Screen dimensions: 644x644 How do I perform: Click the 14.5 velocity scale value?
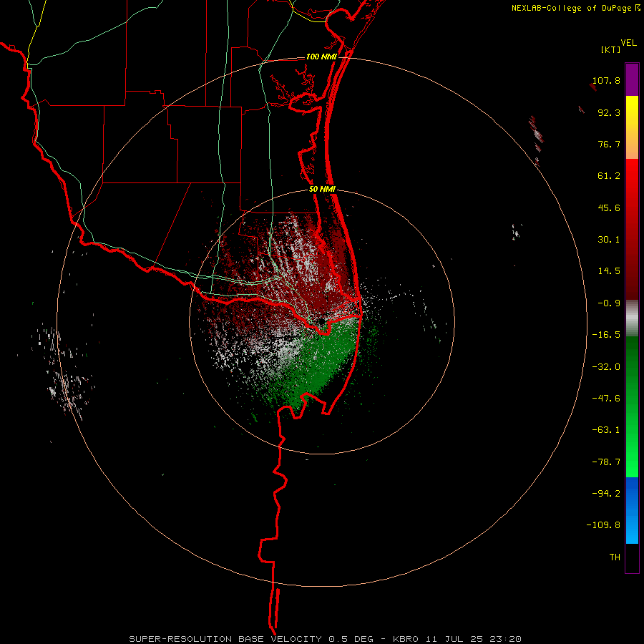click(x=609, y=271)
